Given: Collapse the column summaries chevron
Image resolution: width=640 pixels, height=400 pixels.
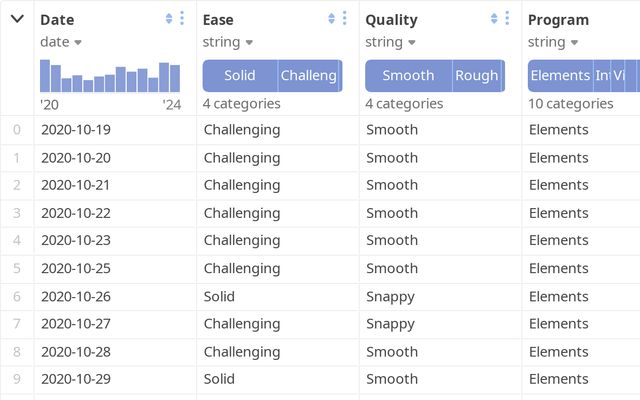Looking at the screenshot, I should [17, 19].
